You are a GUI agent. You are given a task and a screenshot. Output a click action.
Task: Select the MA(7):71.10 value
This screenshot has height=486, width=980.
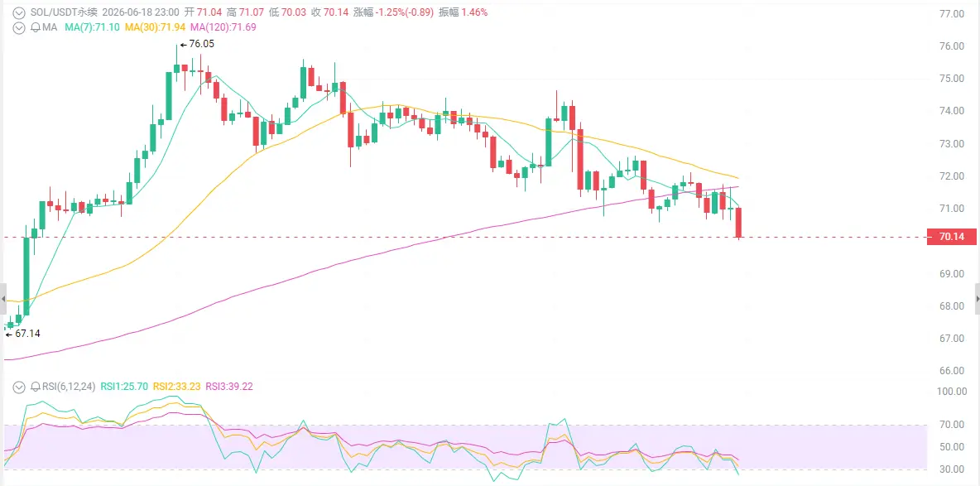point(94,27)
